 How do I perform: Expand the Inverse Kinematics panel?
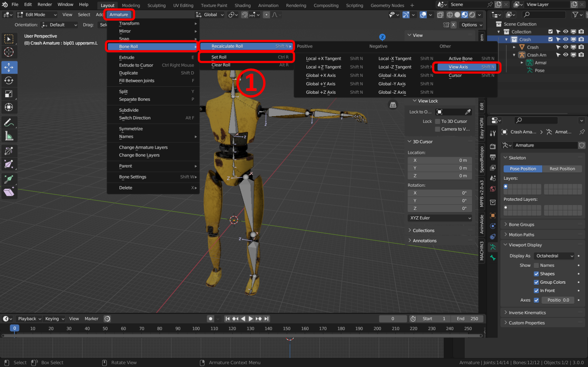coord(527,313)
